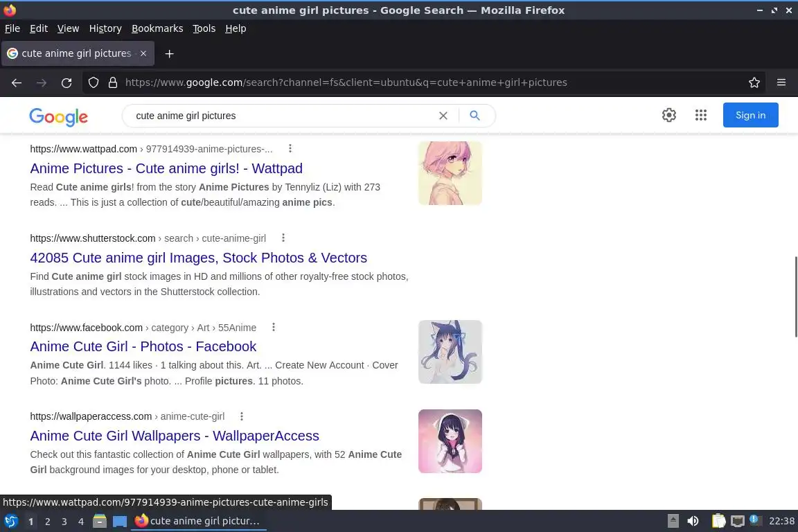
Task: Open the network monitor tray icon
Action: pos(738,521)
